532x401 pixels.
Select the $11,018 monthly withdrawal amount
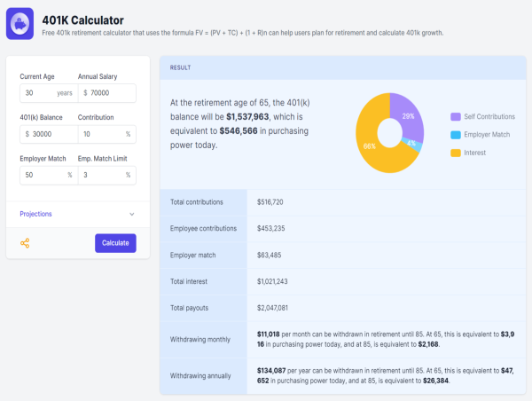(269, 334)
